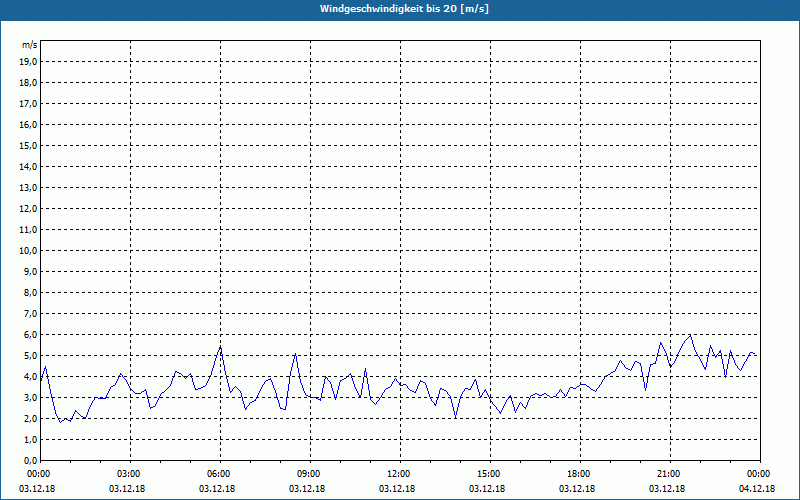The image size is (800, 500).
Task: Select the '5,0' y-axis label
Action: point(30,356)
